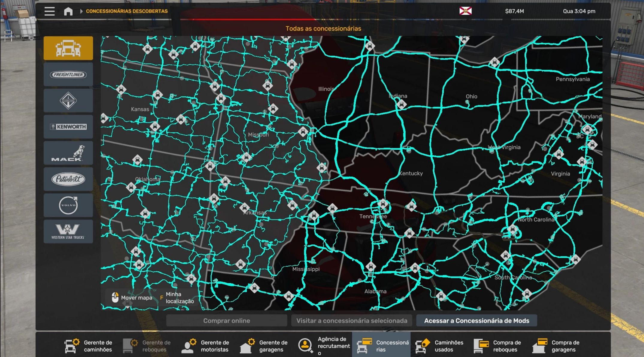Filter dealers by Volvo logo

pos(68,205)
